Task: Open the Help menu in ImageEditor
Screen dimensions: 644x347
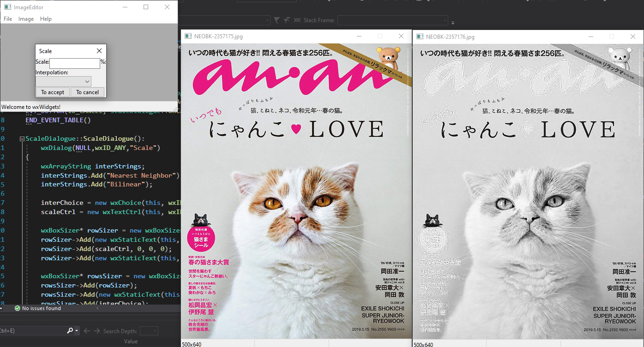Action: pyautogui.click(x=46, y=19)
